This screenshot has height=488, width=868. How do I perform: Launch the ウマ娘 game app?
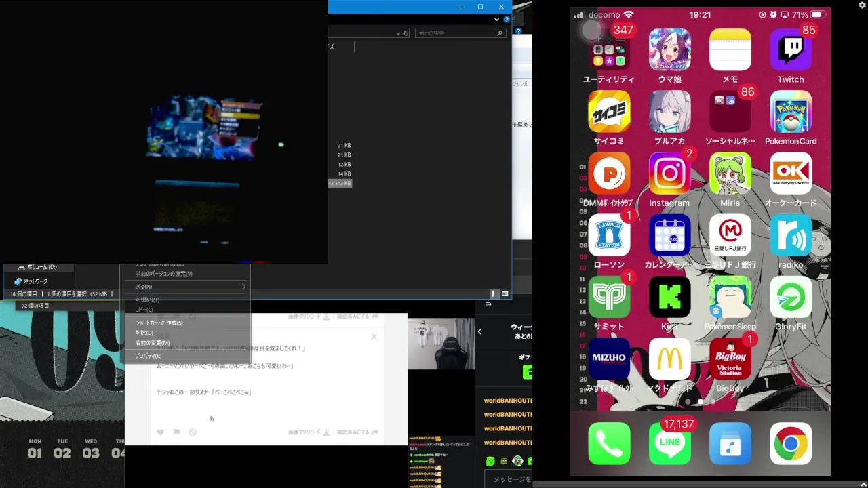[x=669, y=51]
